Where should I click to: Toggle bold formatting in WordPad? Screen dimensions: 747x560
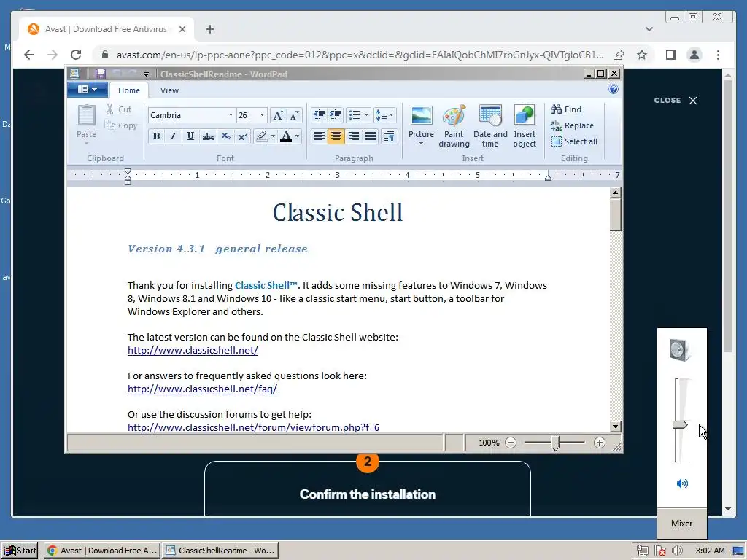156,136
